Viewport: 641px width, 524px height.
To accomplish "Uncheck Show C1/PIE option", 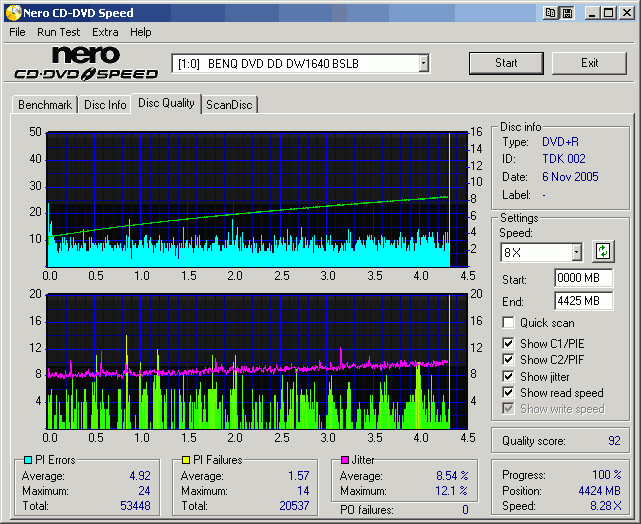I will coord(509,344).
